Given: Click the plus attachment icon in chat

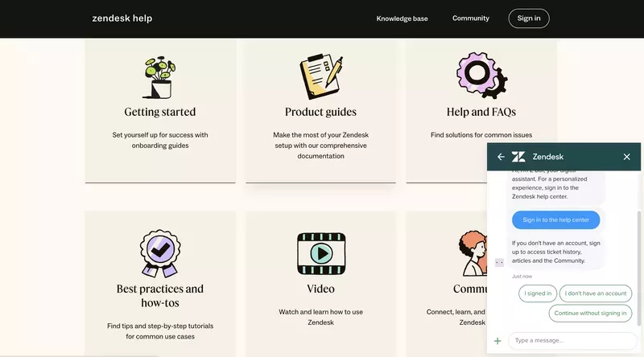Looking at the screenshot, I should coord(497,341).
